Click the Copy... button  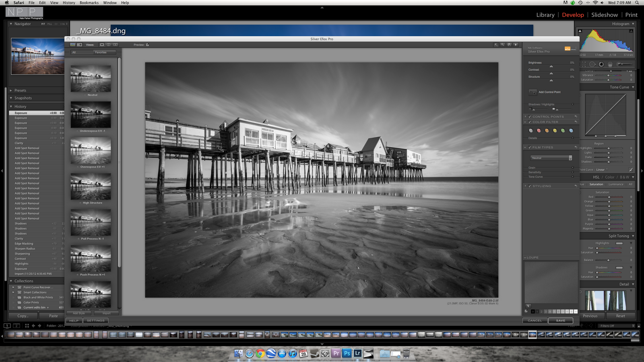pyautogui.click(x=23, y=316)
